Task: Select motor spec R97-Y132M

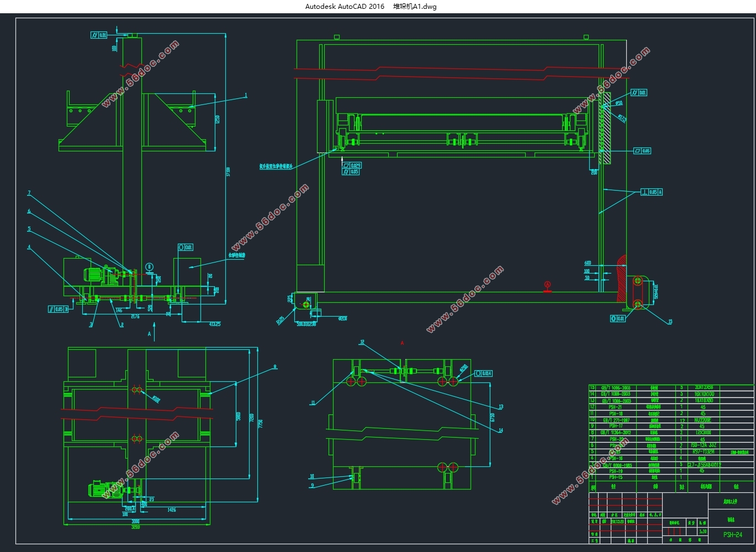Action: (704, 451)
